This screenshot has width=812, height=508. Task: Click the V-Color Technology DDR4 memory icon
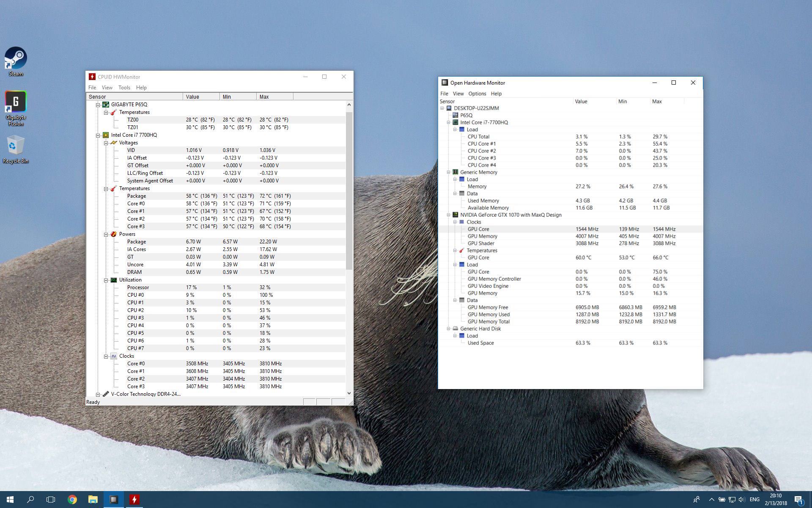click(106, 394)
